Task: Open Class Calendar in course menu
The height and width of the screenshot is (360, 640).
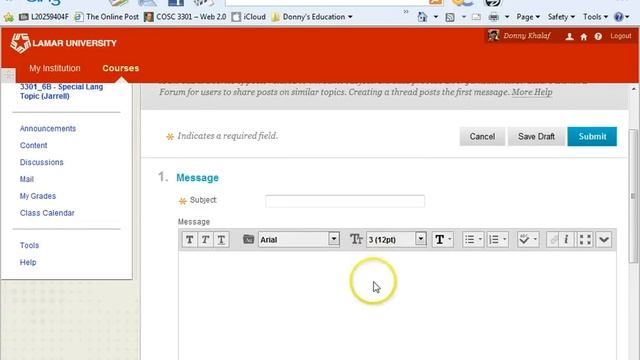Action: 47,213
